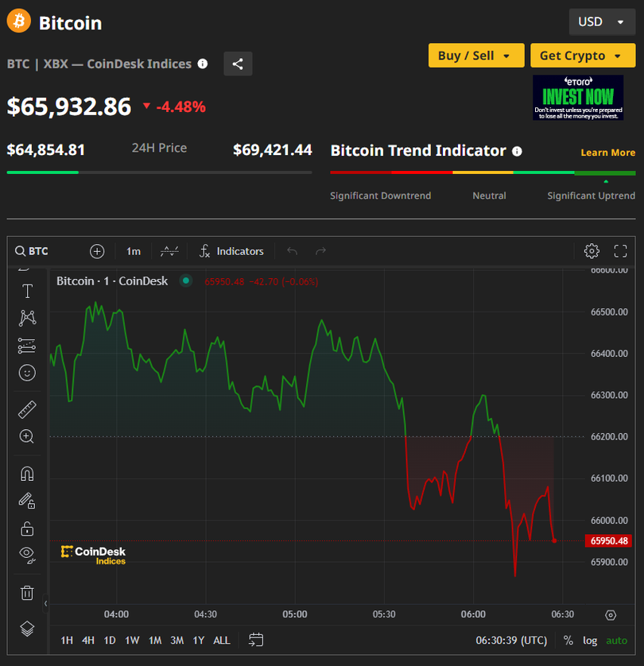Open chart settings gear icon
Screen dimensions: 644x666
(x=592, y=251)
